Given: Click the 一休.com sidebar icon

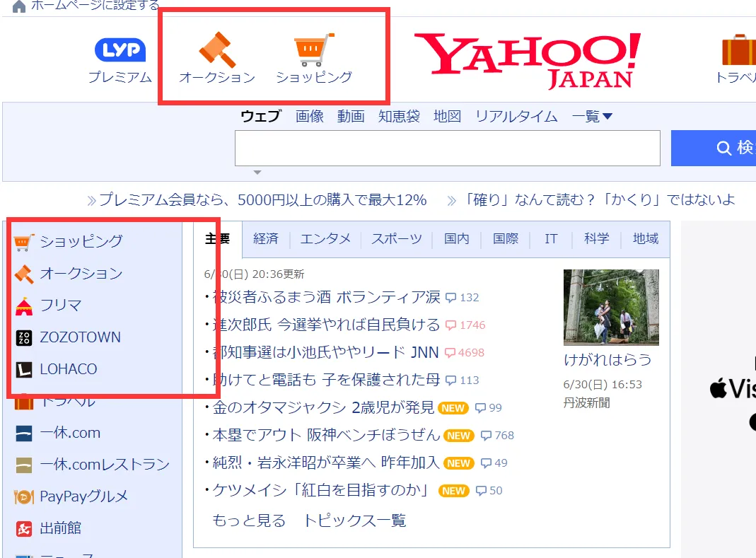Looking at the screenshot, I should tap(23, 433).
